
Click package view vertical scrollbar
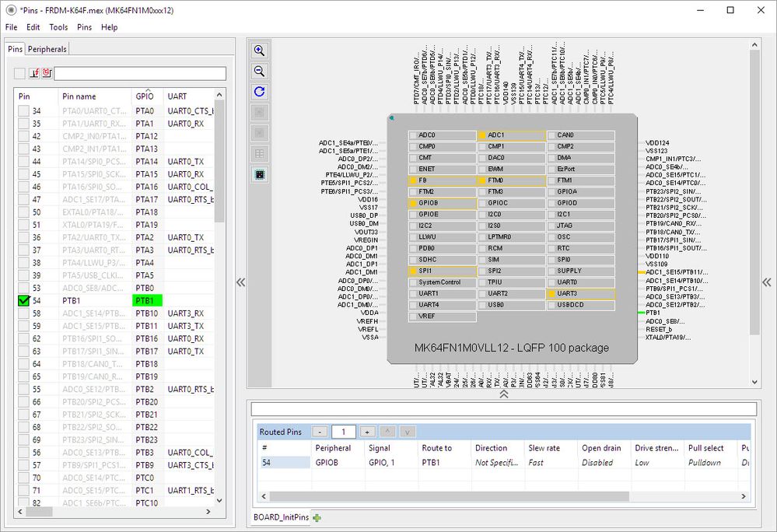pos(754,192)
